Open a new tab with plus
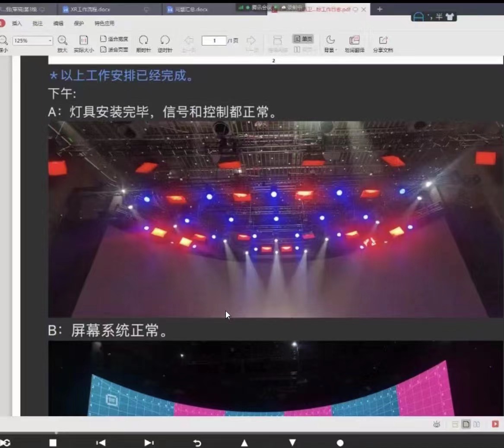Image resolution: width=504 pixels, height=448 pixels. (x=380, y=9)
